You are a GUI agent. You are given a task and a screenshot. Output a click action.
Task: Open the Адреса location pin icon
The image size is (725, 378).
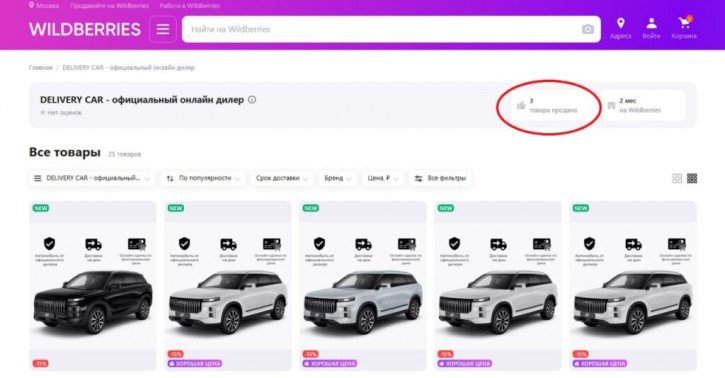(621, 23)
